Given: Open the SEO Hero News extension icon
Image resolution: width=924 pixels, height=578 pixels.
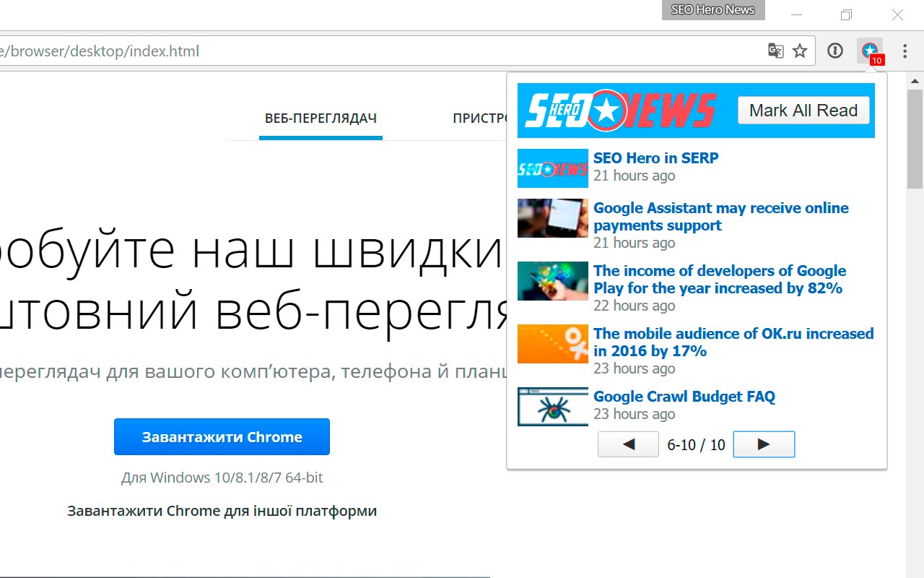Looking at the screenshot, I should point(870,51).
